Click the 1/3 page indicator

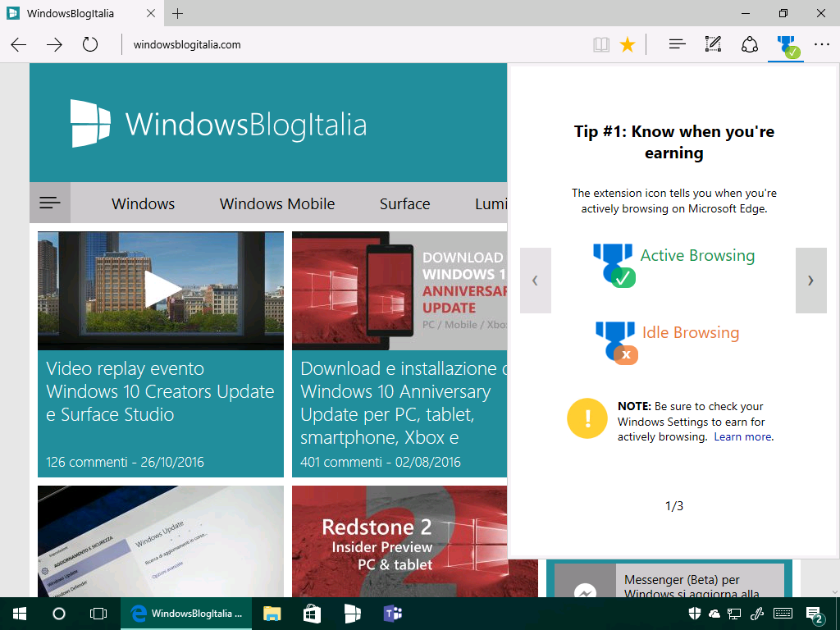point(674,505)
